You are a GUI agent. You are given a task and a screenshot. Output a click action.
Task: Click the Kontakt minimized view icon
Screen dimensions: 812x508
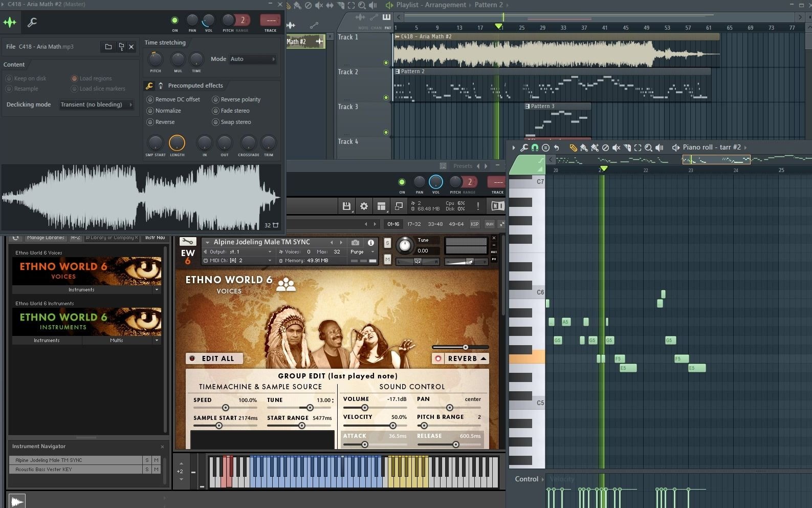pyautogui.click(x=399, y=206)
